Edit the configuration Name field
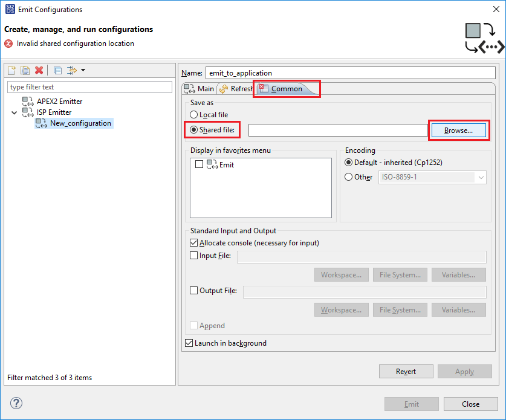 (351, 73)
